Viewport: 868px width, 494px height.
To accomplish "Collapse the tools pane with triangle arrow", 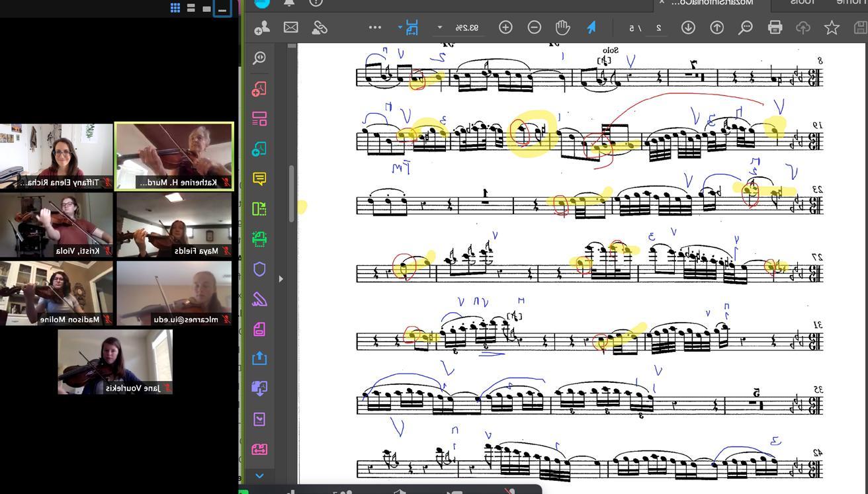I will pos(281,278).
